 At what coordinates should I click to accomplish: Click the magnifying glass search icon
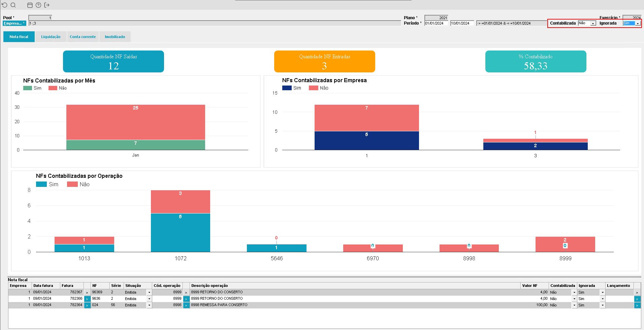tap(13, 5)
